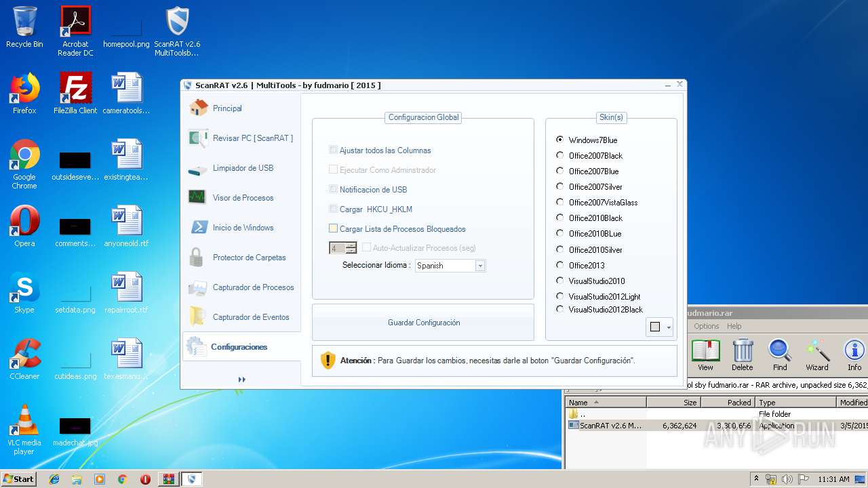Click the Windows Start button
The height and width of the screenshot is (488, 868).
click(x=19, y=479)
